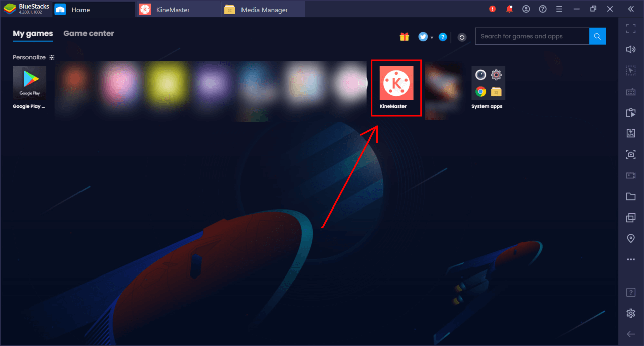Screen dimensions: 644x346
Task: Open the media folder icon in sidebar
Action: point(631,196)
